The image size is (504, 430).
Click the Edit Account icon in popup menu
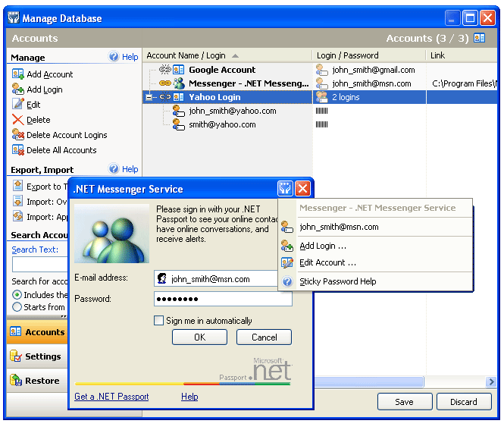pyautogui.click(x=286, y=262)
